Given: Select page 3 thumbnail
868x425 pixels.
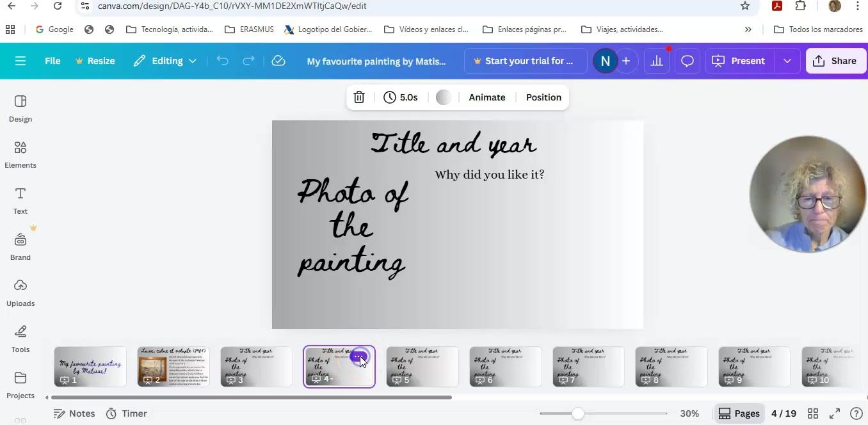Looking at the screenshot, I should (256, 367).
